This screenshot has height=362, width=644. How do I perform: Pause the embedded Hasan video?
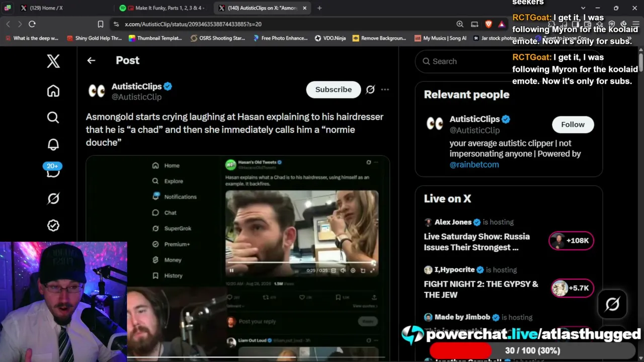point(231,270)
